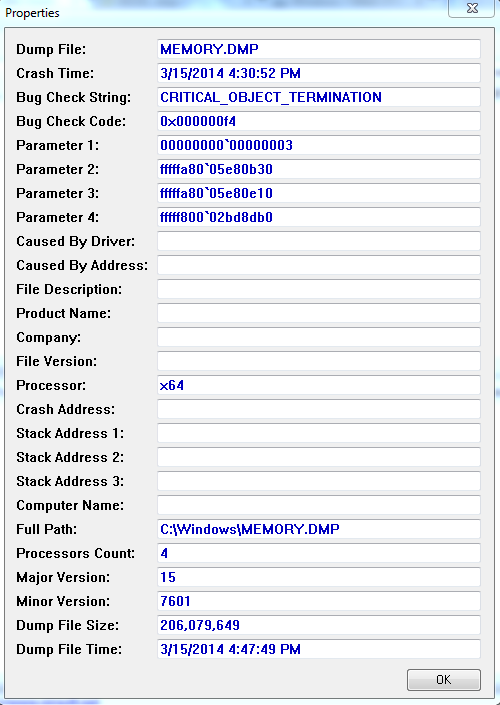This screenshot has height=705, width=500.
Task: Click the Parameter 1 value field
Action: [319, 145]
